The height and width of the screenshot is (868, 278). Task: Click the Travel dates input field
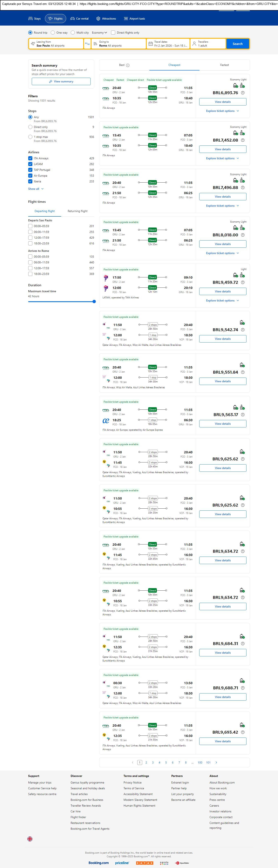pos(168,44)
